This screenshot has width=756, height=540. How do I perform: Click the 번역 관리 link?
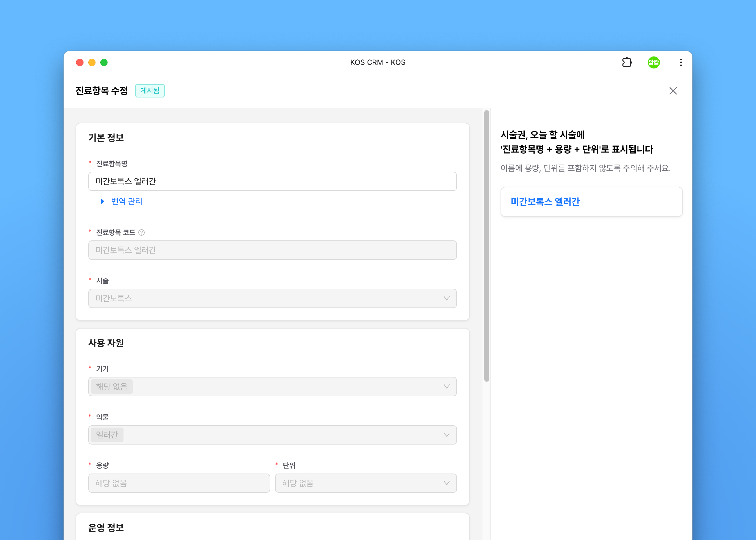127,201
